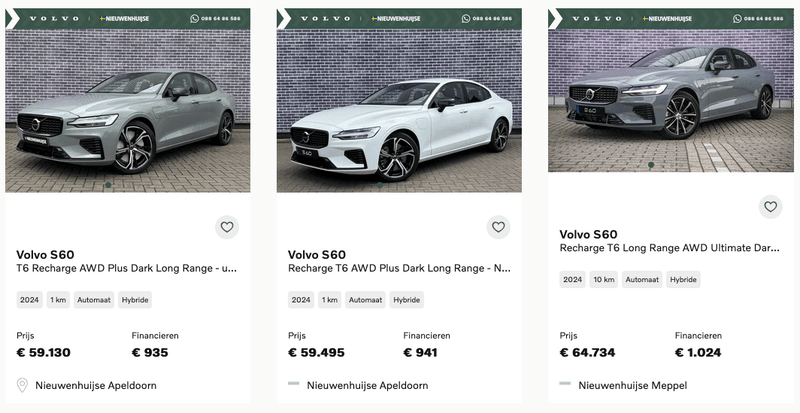
Task: Click Volvo logo on first car banner
Action: coord(46,18)
